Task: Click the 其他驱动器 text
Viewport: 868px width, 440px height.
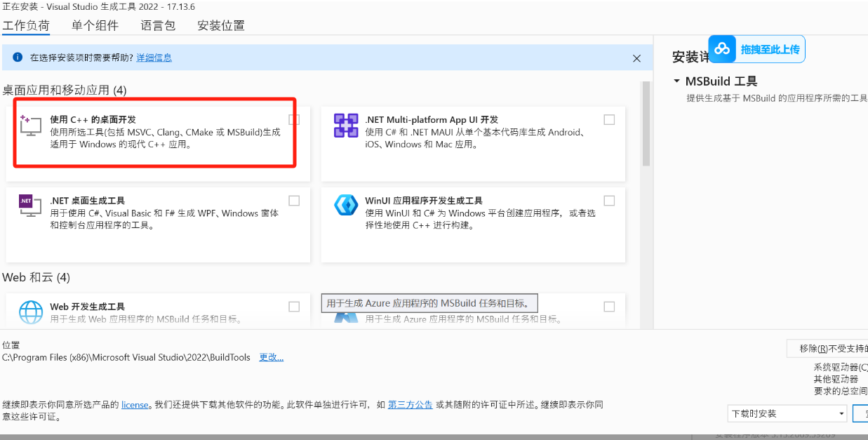Action: coord(836,379)
